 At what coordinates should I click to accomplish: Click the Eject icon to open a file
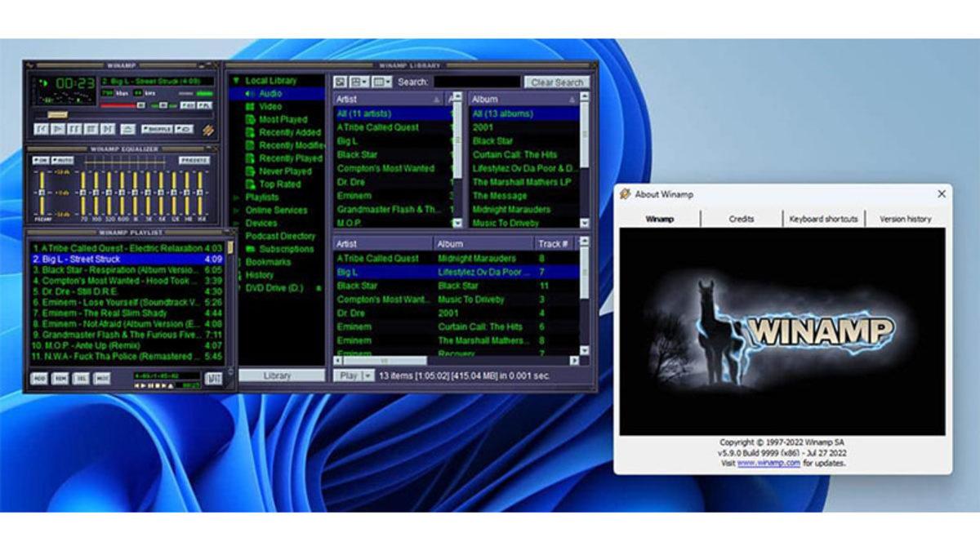(x=130, y=129)
